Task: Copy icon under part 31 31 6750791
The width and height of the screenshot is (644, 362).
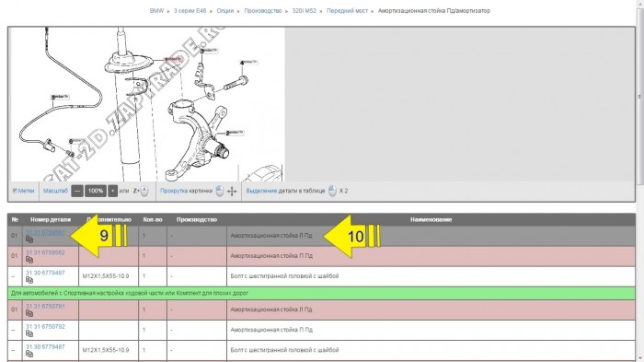Action: coord(29,313)
